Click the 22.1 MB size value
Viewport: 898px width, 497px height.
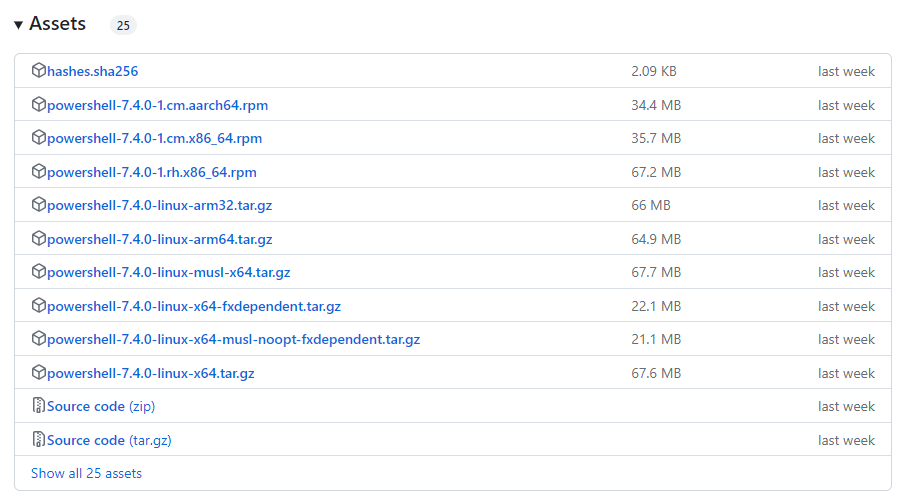click(656, 306)
